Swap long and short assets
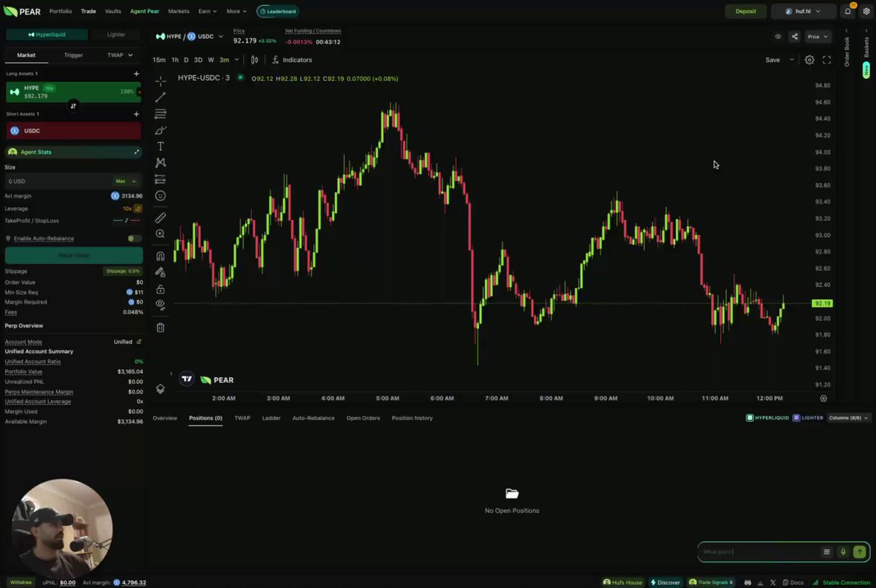 pos(73,106)
